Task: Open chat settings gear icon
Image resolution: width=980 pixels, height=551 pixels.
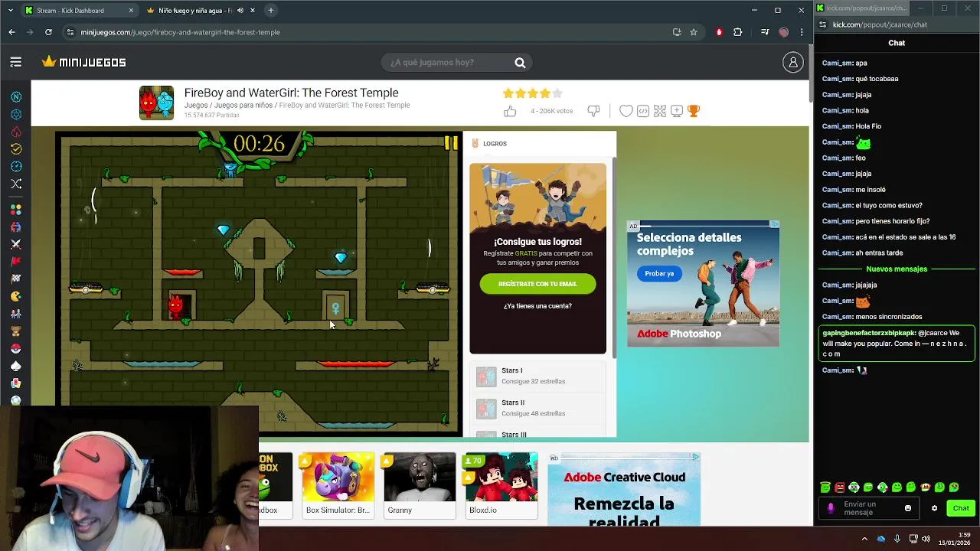Action: (934, 508)
